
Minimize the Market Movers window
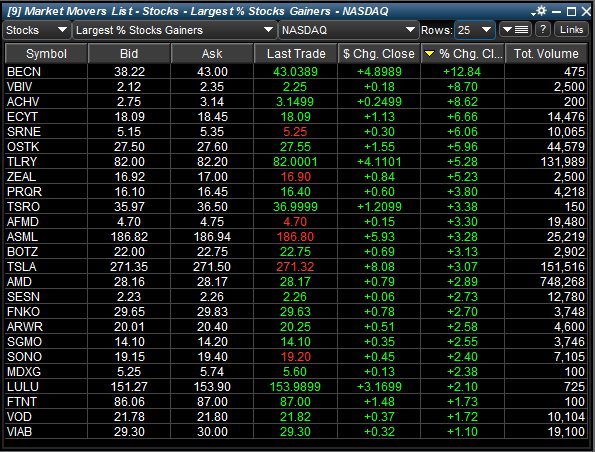pyautogui.click(x=556, y=12)
